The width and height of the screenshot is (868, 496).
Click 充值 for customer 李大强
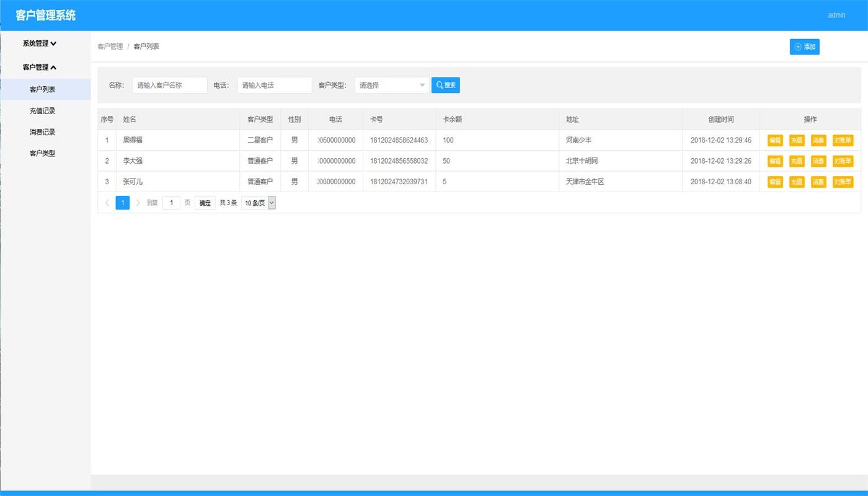pyautogui.click(x=797, y=161)
